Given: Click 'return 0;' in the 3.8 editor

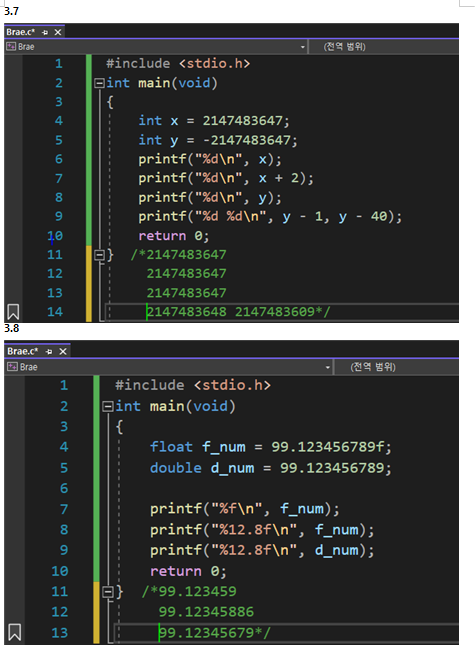Looking at the screenshot, I should point(188,571).
